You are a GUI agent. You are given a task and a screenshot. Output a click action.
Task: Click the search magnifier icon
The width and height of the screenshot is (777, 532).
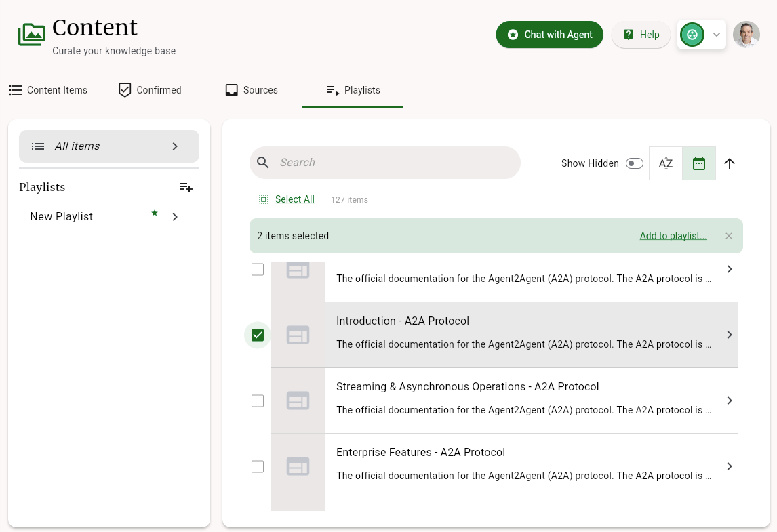point(263,163)
